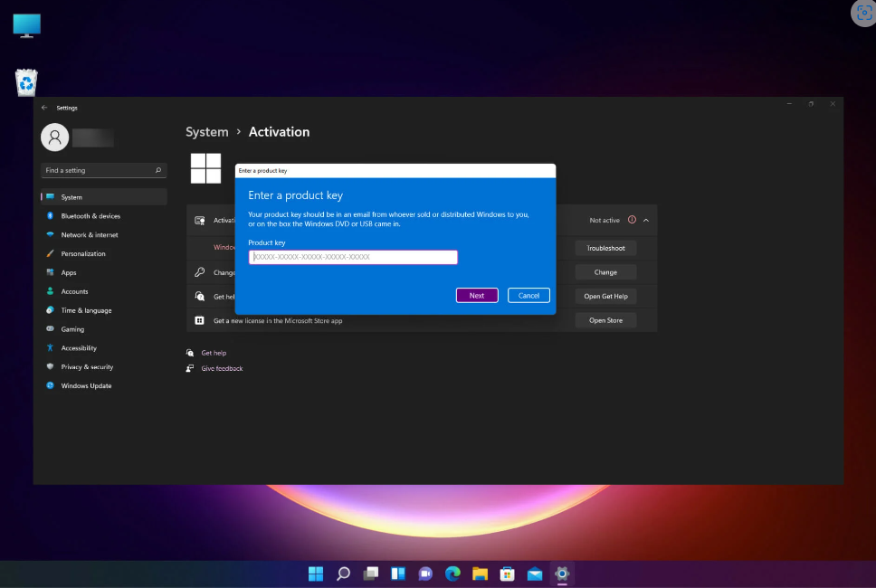Select System in the settings sidebar
The height and width of the screenshot is (588, 876).
coord(104,197)
